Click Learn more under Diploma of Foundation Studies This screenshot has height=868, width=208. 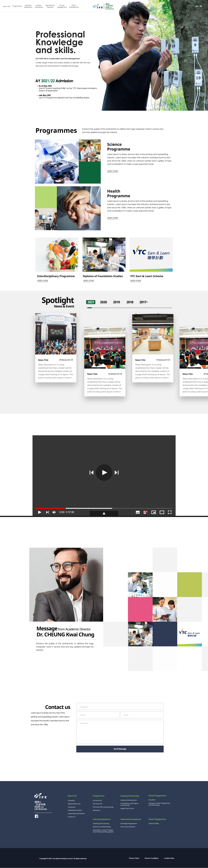(x=89, y=280)
